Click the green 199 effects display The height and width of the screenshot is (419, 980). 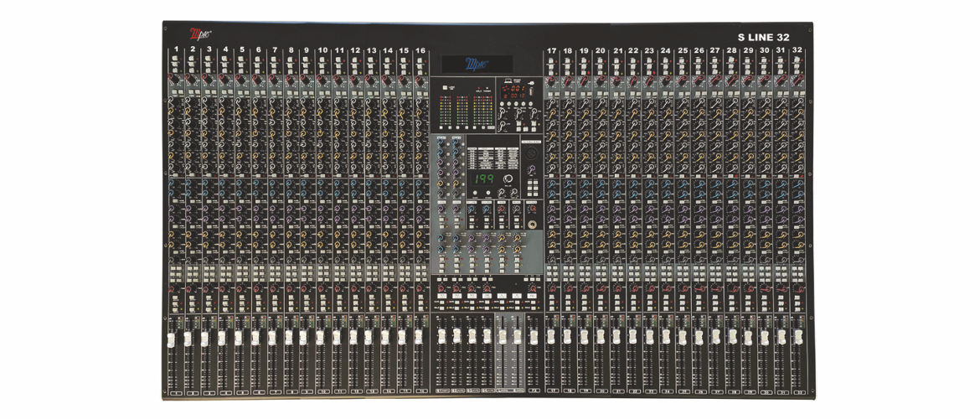click(483, 179)
